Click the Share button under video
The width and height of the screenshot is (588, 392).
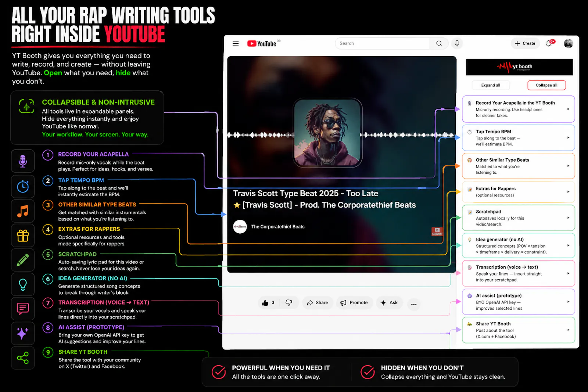(317, 303)
